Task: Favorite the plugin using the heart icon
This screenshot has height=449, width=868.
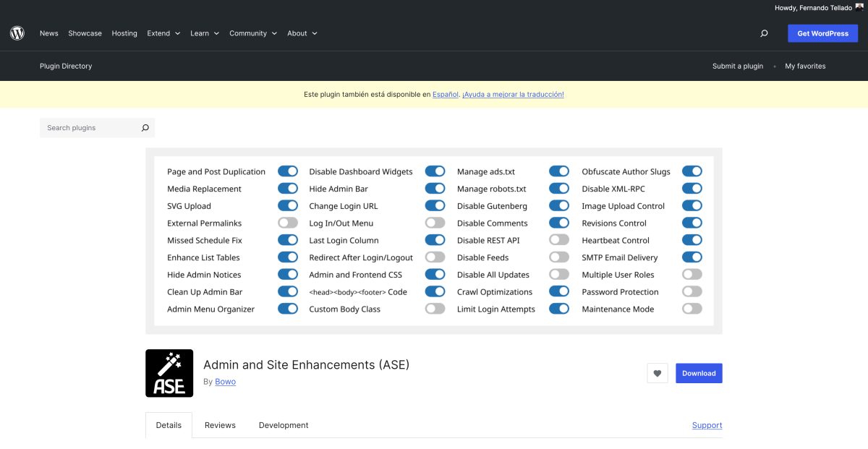Action: (x=657, y=373)
